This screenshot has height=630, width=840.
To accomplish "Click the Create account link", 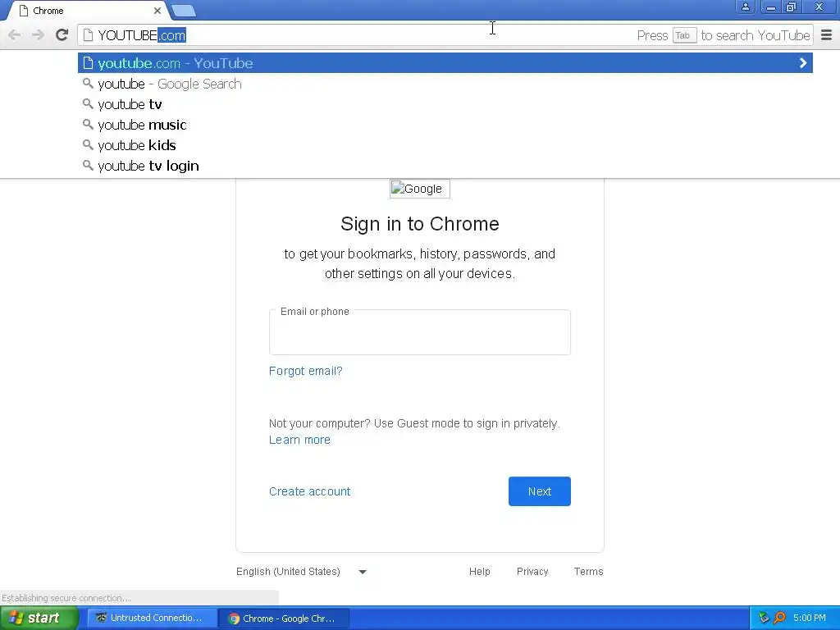I will (309, 491).
